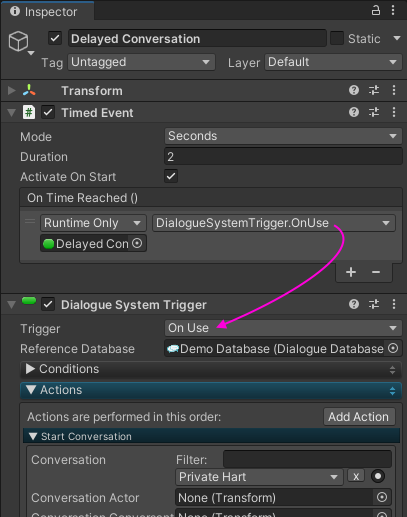Toggle the Inspector lock icon
This screenshot has width=407, height=517.
click(x=376, y=10)
